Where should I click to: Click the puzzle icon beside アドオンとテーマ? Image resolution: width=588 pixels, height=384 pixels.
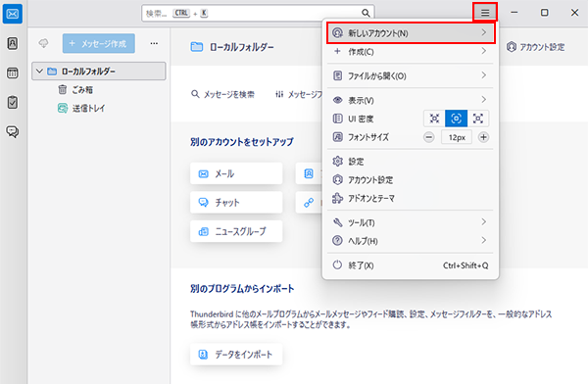[x=337, y=198]
